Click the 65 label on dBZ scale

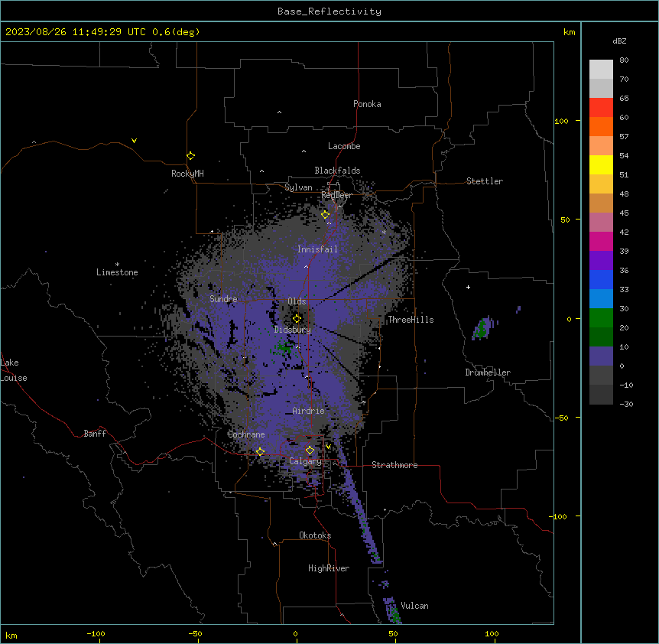[624, 99]
